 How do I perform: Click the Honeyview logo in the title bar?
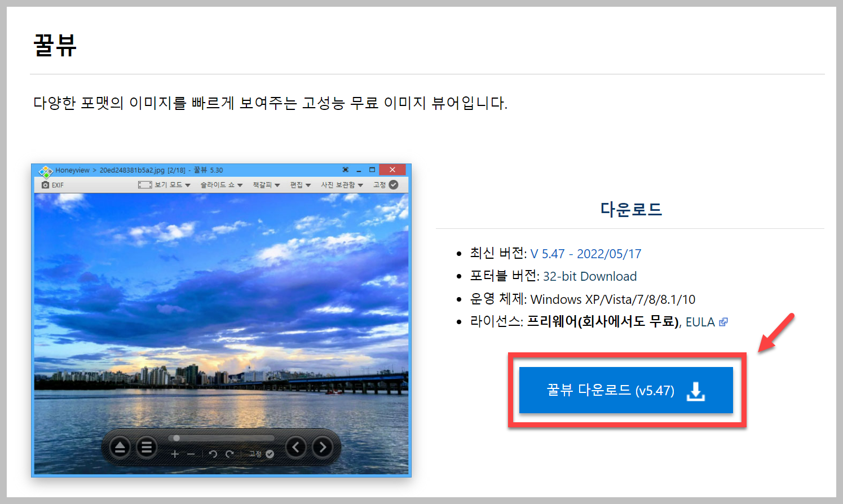click(46, 171)
